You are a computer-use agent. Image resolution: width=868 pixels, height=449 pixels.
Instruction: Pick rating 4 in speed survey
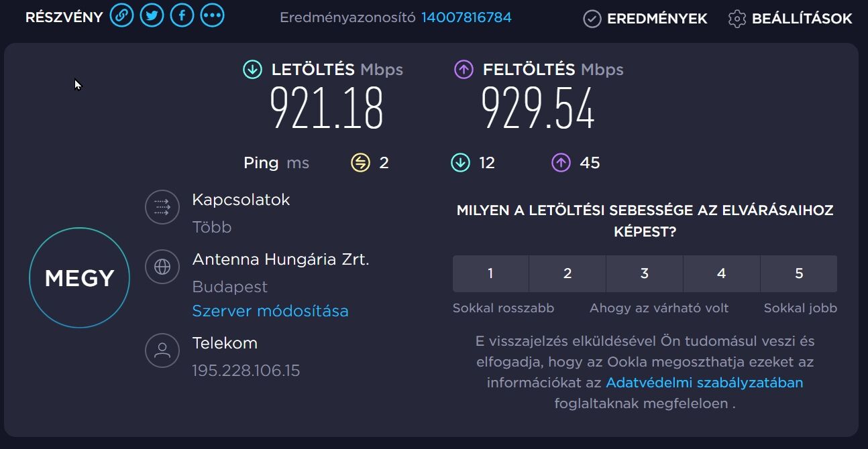(x=721, y=273)
